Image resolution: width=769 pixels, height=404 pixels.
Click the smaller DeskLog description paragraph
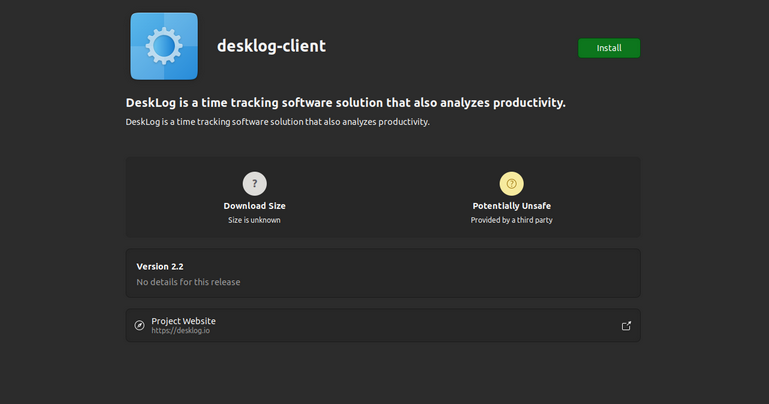278,122
